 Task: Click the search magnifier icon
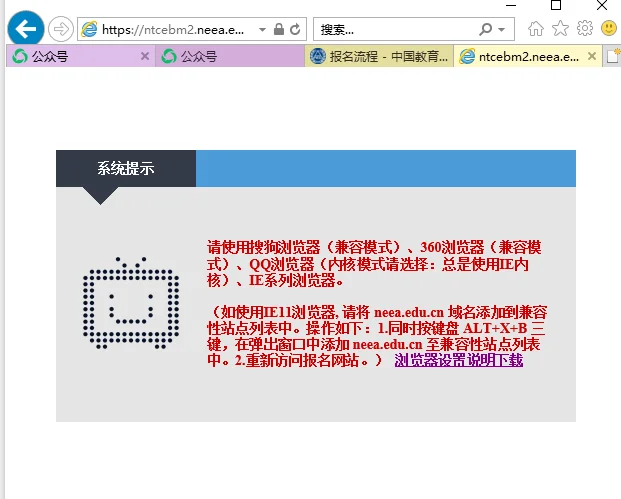(485, 29)
